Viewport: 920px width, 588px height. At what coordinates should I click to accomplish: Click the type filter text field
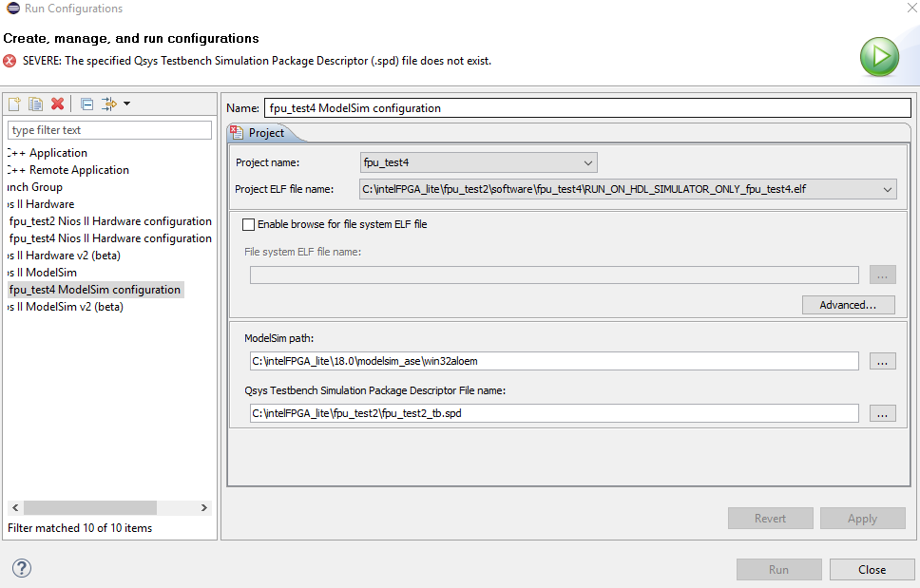pyautogui.click(x=109, y=130)
